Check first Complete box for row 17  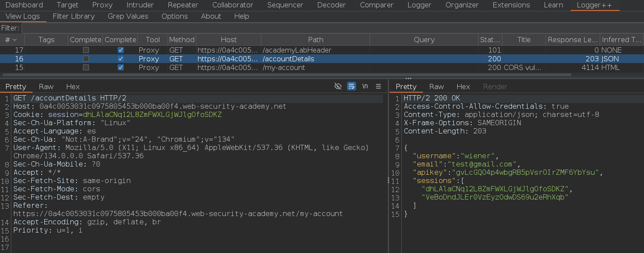(x=86, y=50)
